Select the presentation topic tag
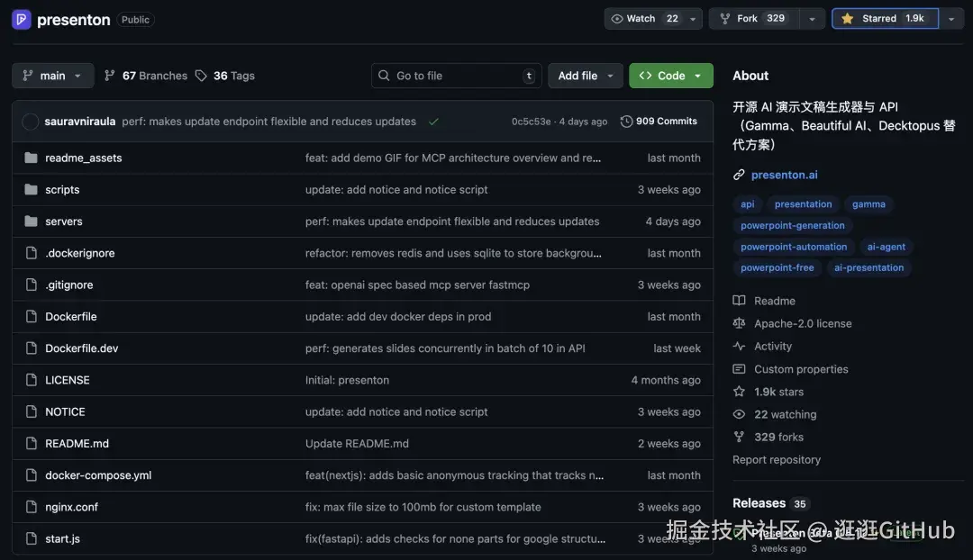Image resolution: width=973 pixels, height=560 pixels. pyautogui.click(x=803, y=204)
